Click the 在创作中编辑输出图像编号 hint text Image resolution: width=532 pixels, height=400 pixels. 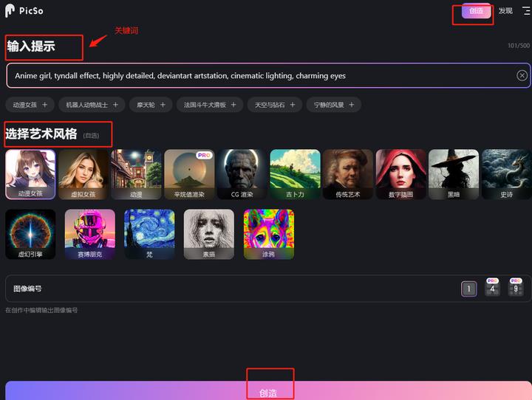click(x=41, y=310)
